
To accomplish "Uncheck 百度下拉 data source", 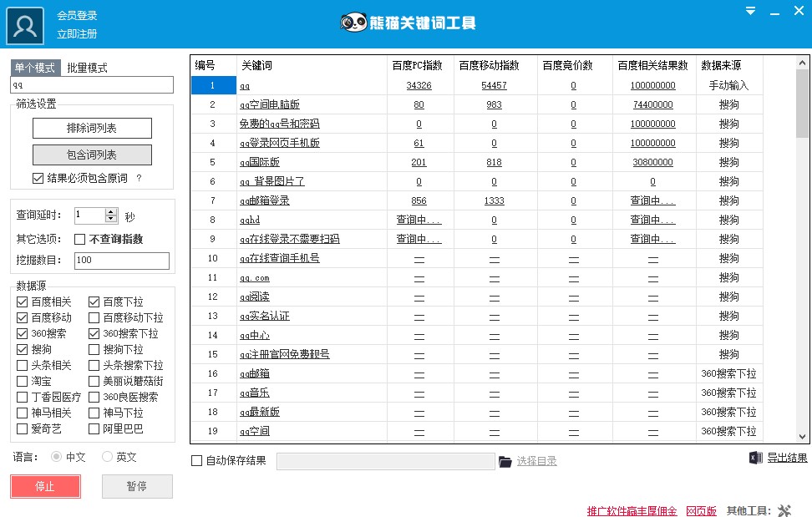I will (94, 302).
